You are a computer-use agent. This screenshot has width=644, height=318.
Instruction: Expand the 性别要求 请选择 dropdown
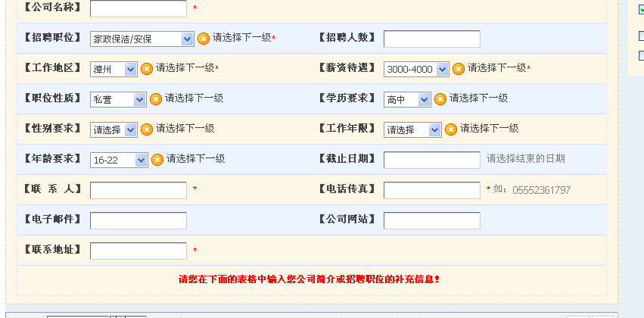tap(114, 129)
